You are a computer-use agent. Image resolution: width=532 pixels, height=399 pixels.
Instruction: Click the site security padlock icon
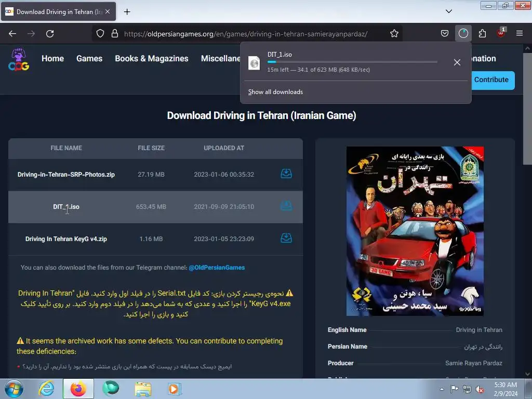[x=115, y=34]
